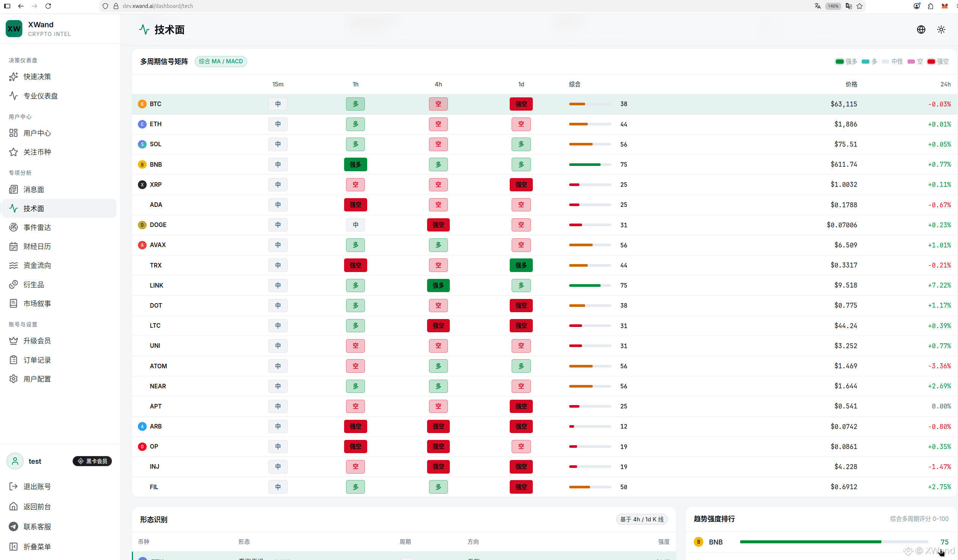Click the 140% zoom indicator
Screen dimensions: 958x560
[x=833, y=6]
